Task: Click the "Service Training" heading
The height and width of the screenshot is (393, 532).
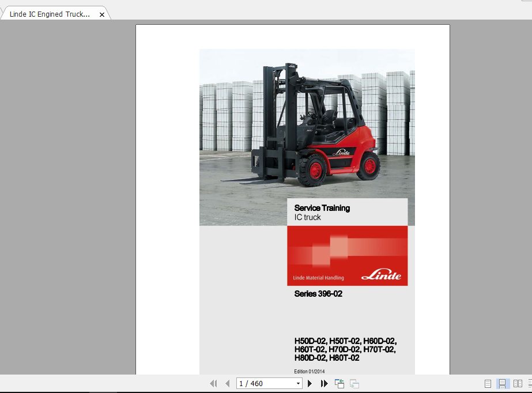Action: pos(322,208)
